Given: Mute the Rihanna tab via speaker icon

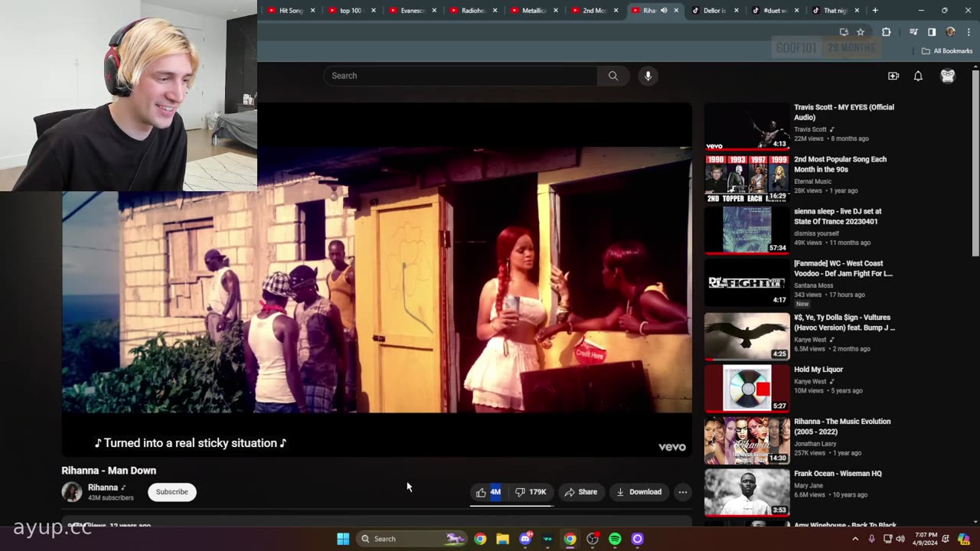Looking at the screenshot, I should coord(664,11).
